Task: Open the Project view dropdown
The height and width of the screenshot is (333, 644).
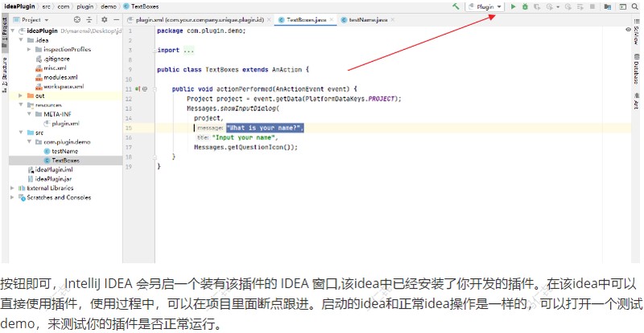Action: coord(32,20)
